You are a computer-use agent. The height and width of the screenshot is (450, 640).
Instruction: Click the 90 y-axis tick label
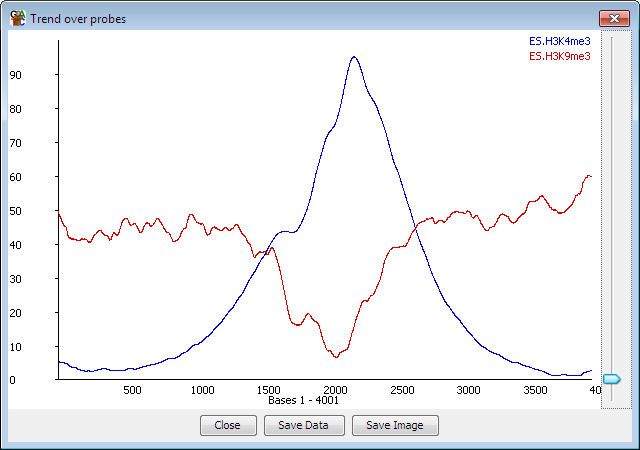pyautogui.click(x=16, y=75)
